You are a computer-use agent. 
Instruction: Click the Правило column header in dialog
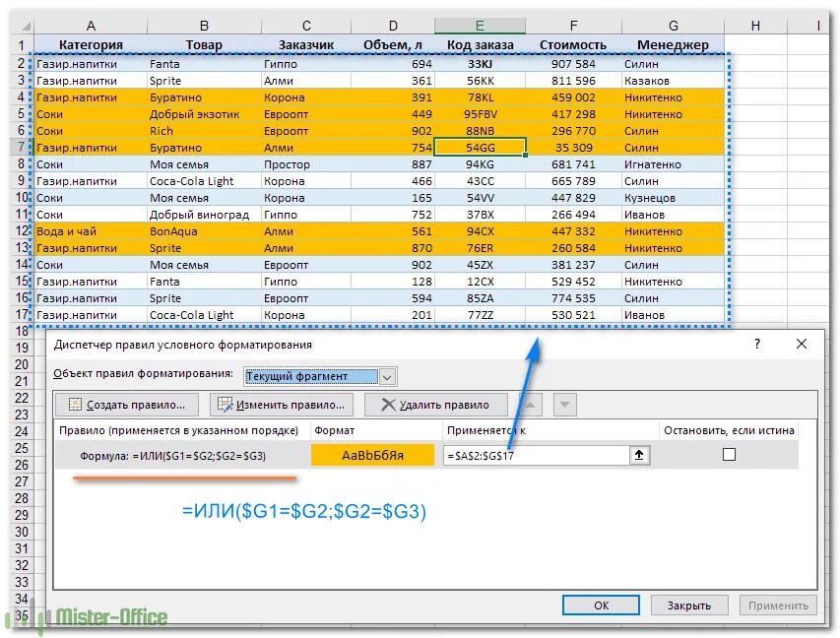click(182, 430)
